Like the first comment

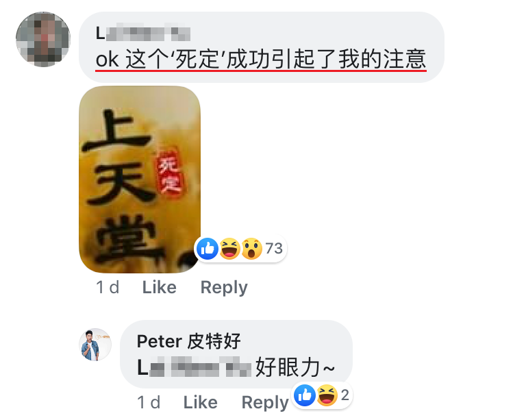pos(160,287)
